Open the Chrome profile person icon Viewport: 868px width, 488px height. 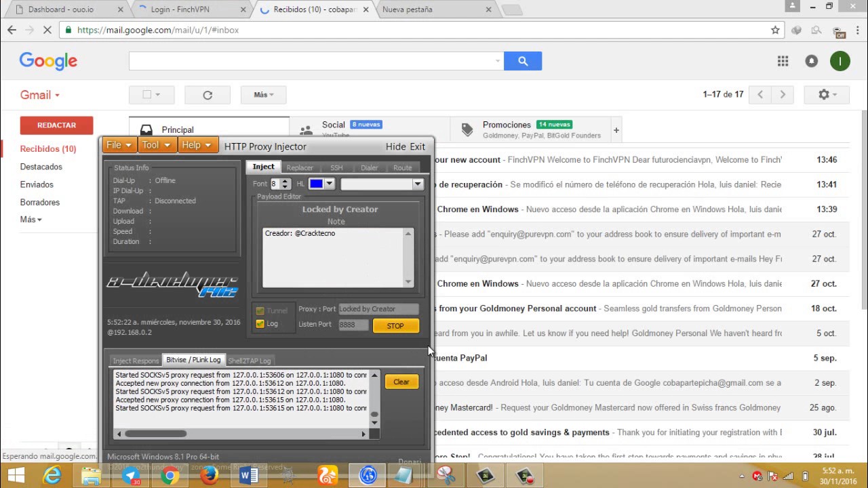pyautogui.click(x=792, y=5)
